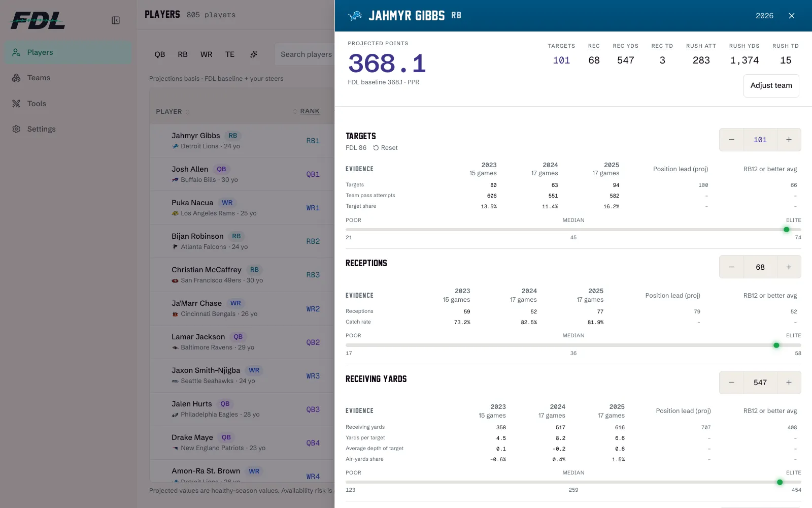
Task: Decrease Targets with the minus button
Action: [731, 140]
